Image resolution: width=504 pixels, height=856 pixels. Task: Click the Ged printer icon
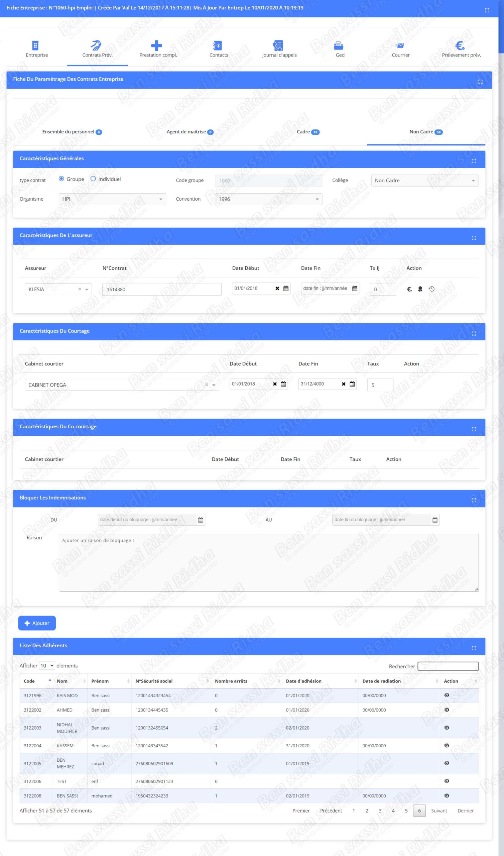[x=339, y=45]
